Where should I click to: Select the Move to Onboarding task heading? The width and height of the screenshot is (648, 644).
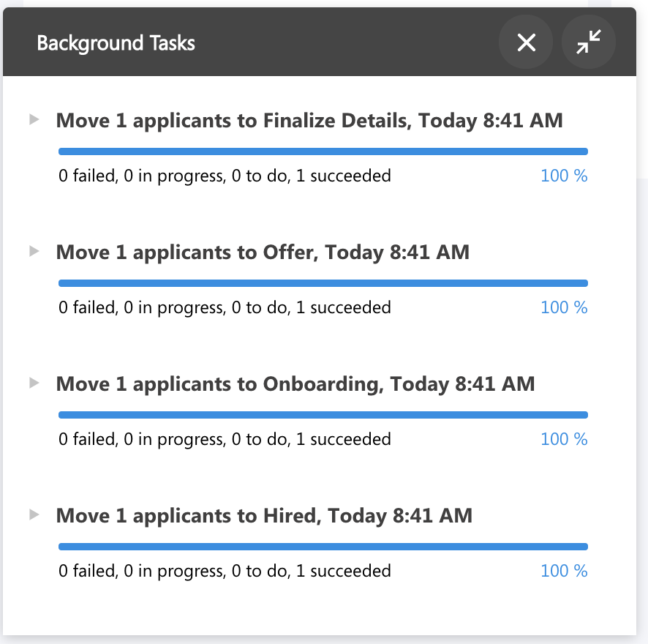(x=295, y=384)
